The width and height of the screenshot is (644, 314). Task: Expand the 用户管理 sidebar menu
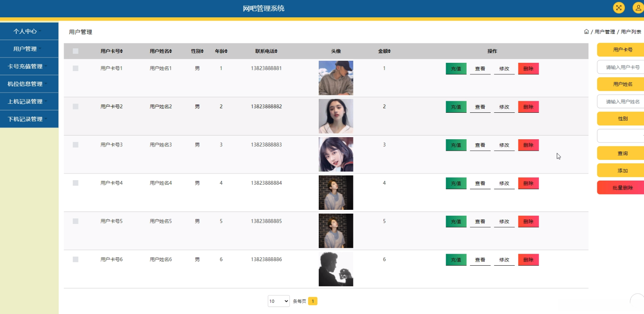coord(29,49)
